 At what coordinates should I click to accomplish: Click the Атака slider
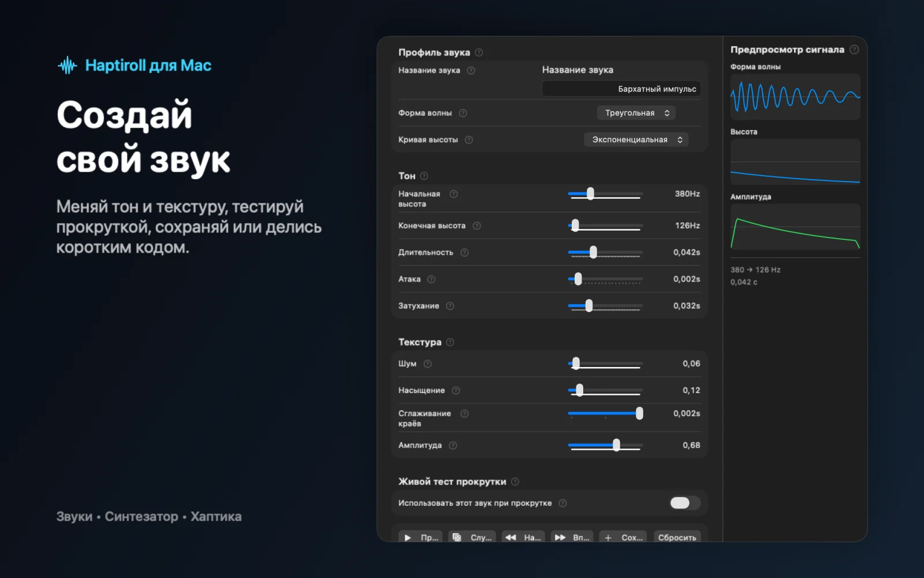[605, 279]
